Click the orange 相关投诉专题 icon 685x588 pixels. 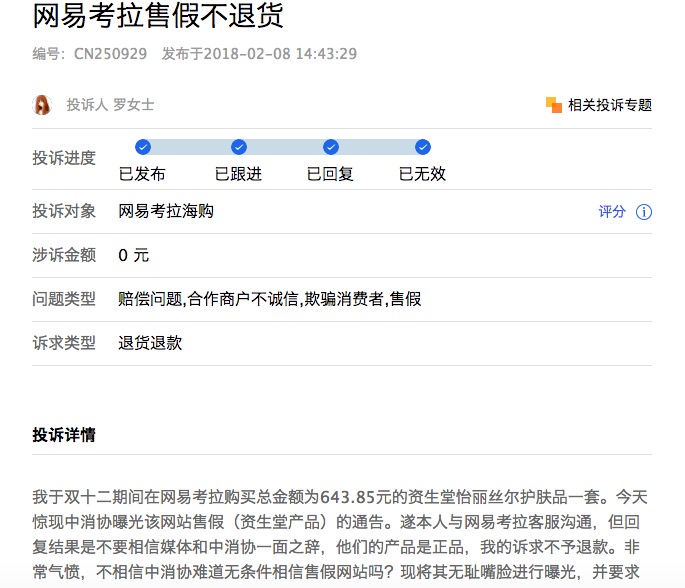point(554,105)
